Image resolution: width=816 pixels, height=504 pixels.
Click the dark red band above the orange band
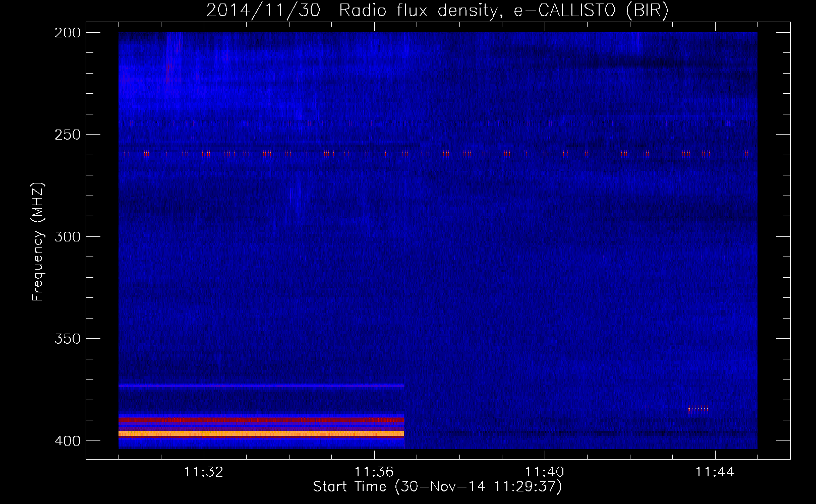click(261, 420)
